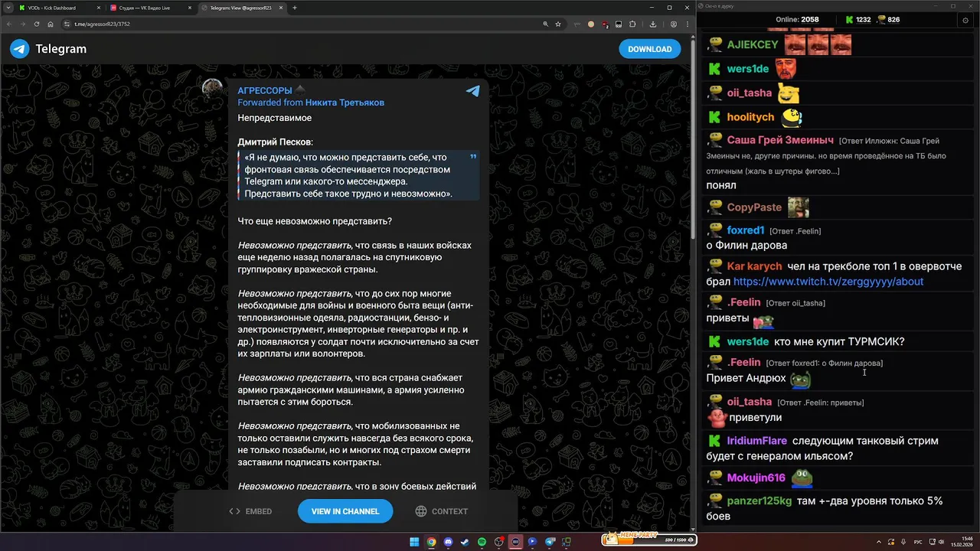Expand the tab search dropdown arrow
The height and width of the screenshot is (551, 980).
(x=8, y=8)
